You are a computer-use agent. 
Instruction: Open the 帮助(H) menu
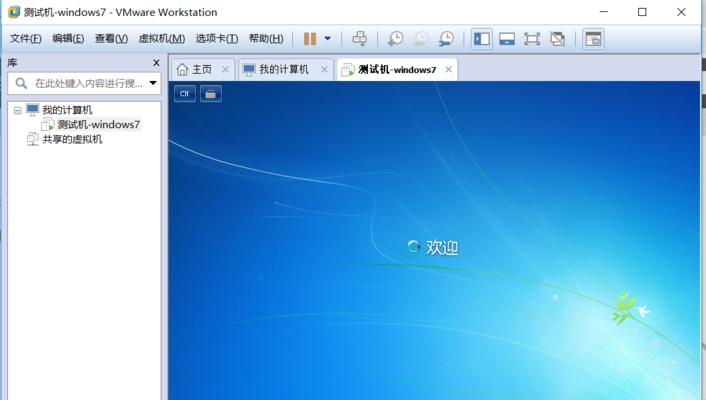[x=266, y=39]
